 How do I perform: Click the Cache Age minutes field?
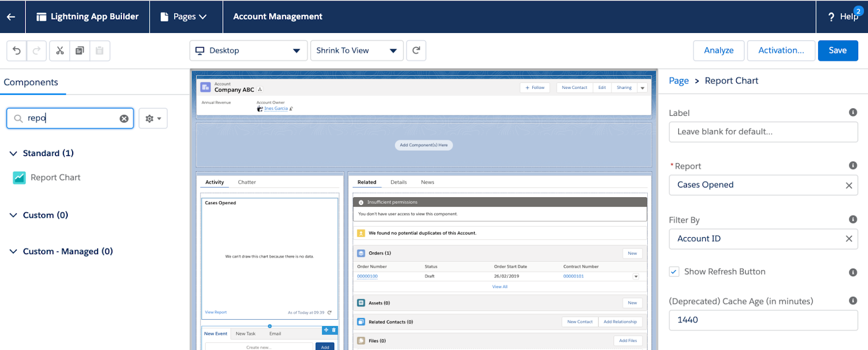click(x=763, y=320)
